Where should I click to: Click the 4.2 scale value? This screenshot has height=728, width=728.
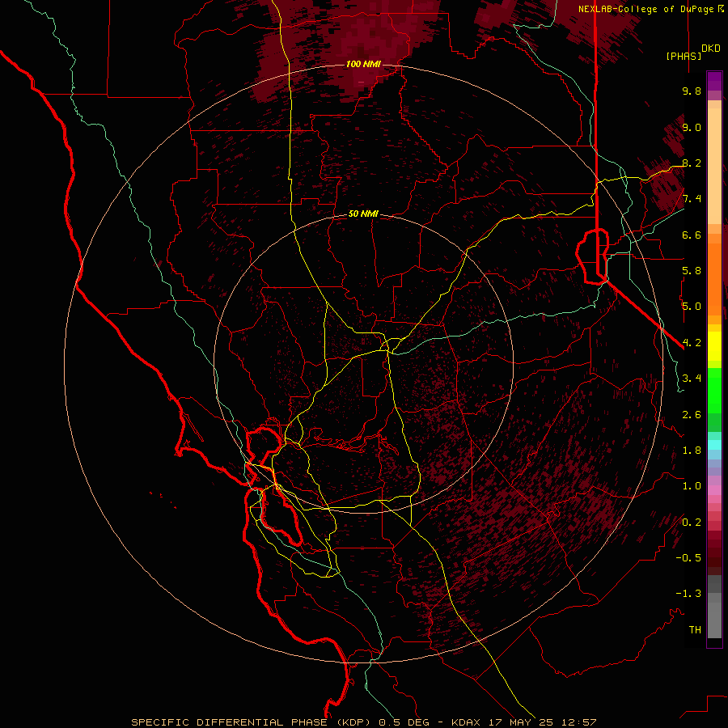click(x=692, y=343)
